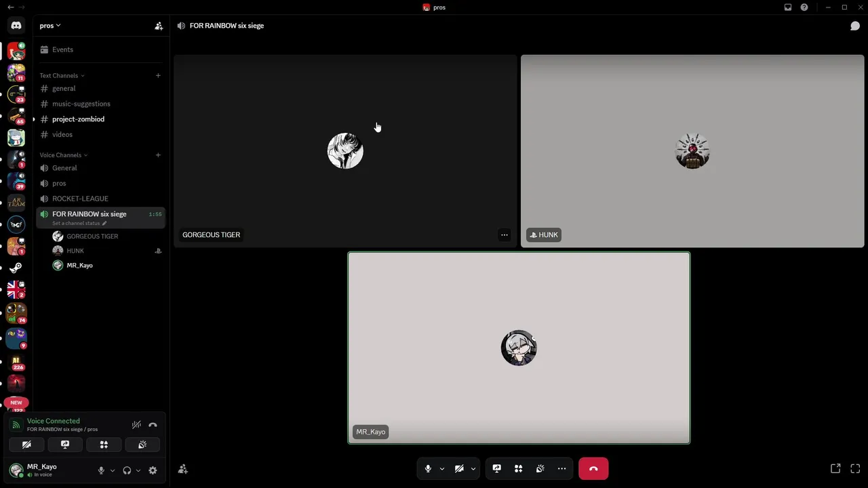868x488 pixels.
Task: Open camera options arrow in the call bar
Action: [x=473, y=468]
